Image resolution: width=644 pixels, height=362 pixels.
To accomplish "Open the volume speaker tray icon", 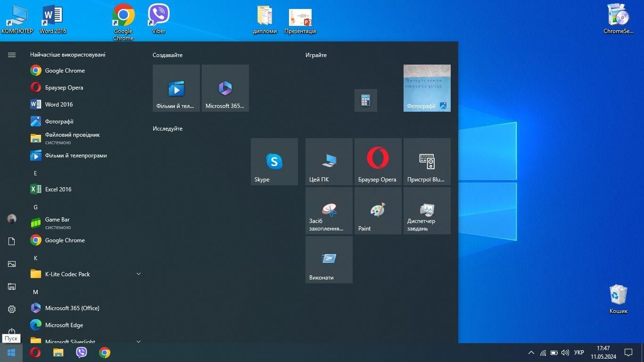I will 565,353.
